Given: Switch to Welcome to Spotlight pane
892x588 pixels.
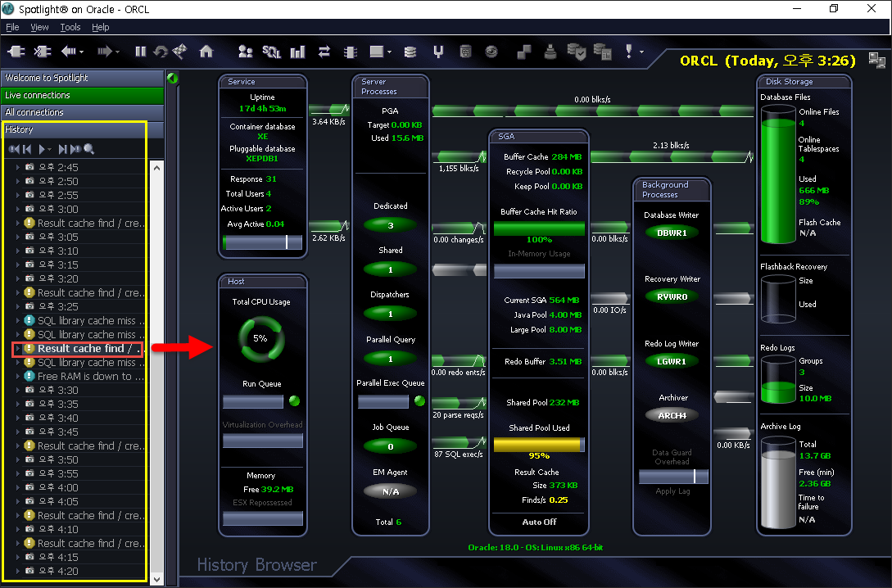Looking at the screenshot, I should 83,78.
